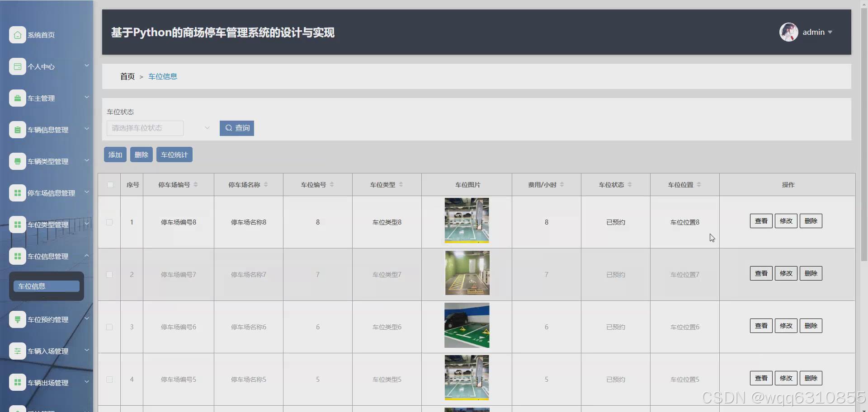This screenshot has height=412, width=868.
Task: Open the parking image thumbnail in row 4
Action: click(x=467, y=378)
